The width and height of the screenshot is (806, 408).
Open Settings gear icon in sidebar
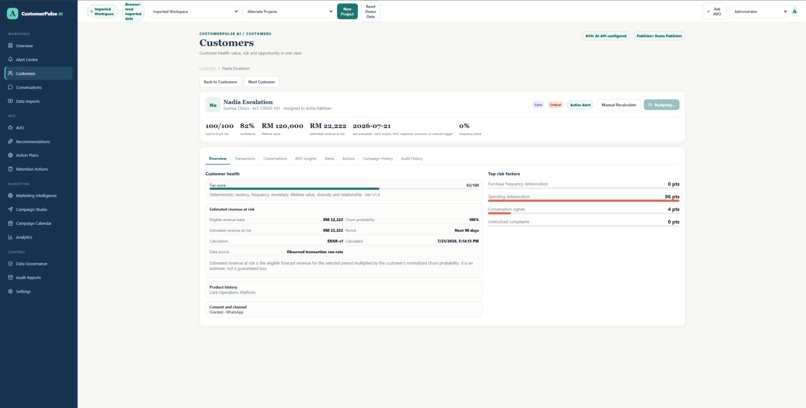(10, 291)
